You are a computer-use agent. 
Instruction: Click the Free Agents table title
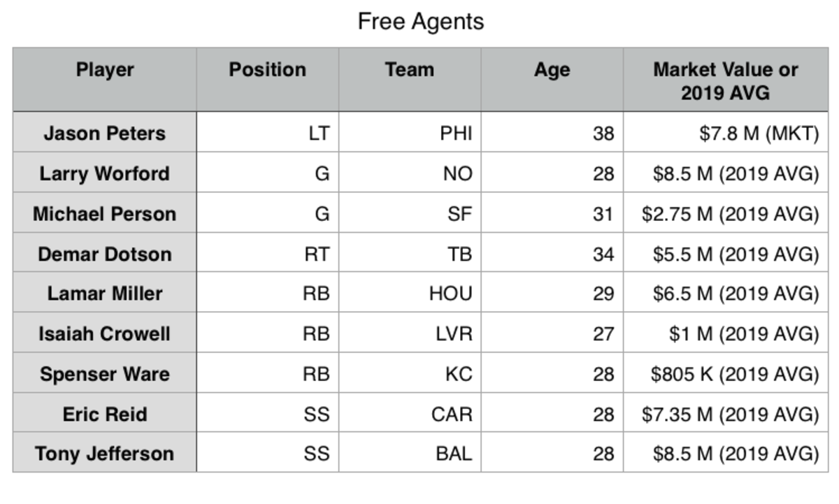(421, 22)
